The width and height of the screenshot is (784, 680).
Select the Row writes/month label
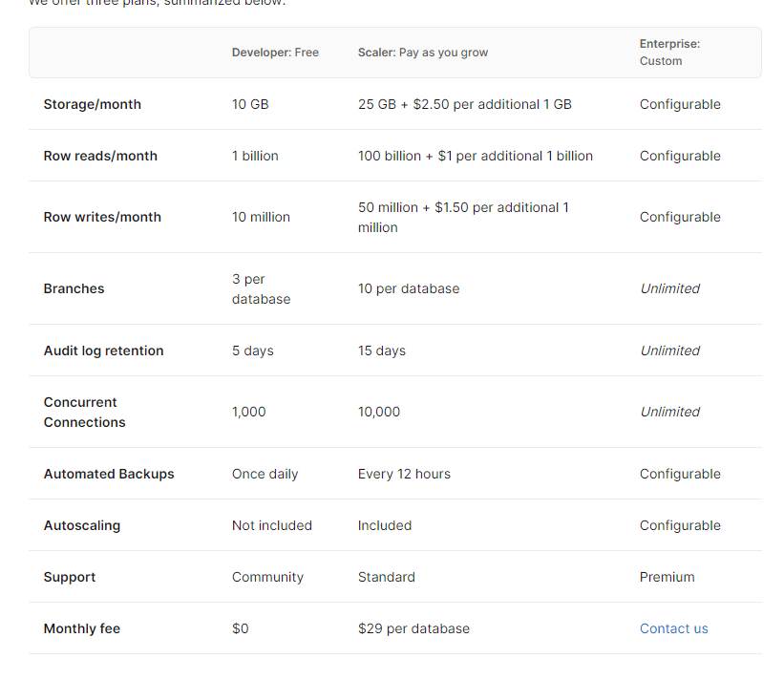[x=102, y=217]
